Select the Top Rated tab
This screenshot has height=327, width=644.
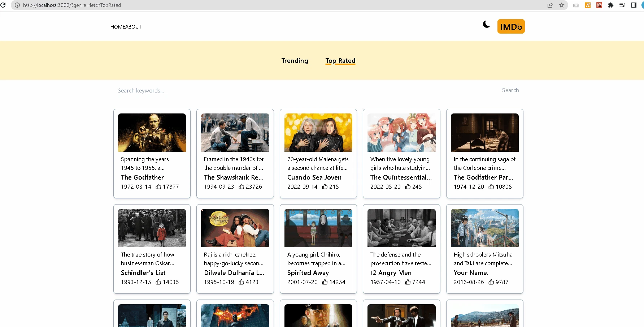point(340,61)
